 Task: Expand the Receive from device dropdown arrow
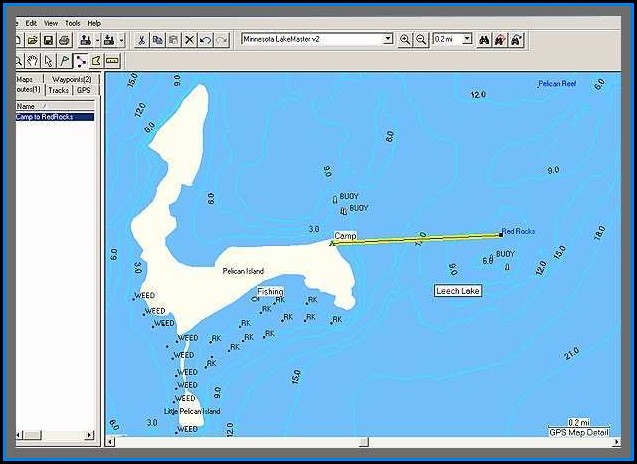point(121,40)
